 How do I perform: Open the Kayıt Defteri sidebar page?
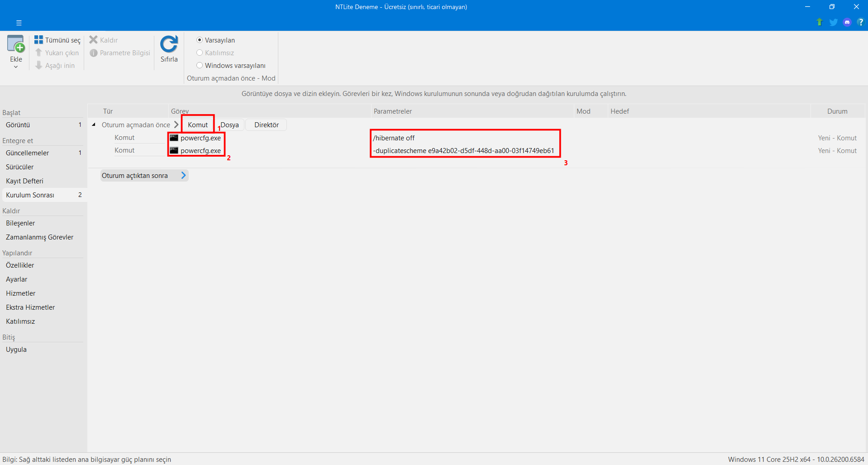click(x=43, y=181)
